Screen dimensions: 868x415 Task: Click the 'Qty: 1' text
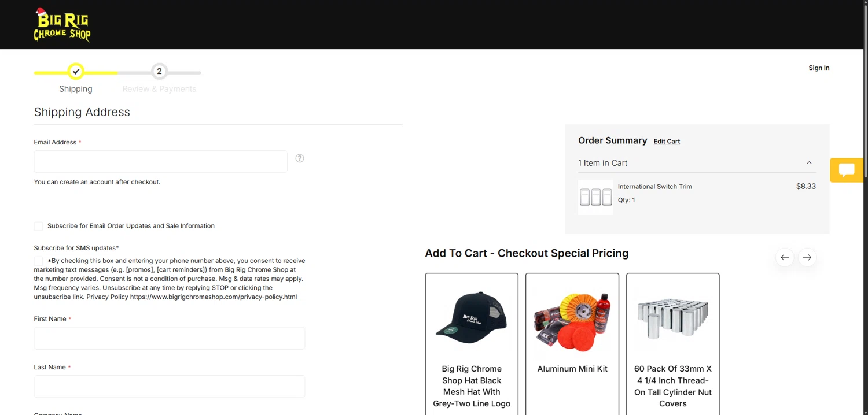[627, 200]
